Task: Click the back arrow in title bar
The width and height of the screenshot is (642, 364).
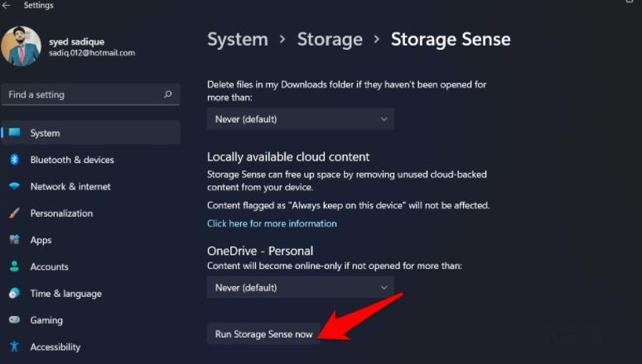Action: pos(7,6)
